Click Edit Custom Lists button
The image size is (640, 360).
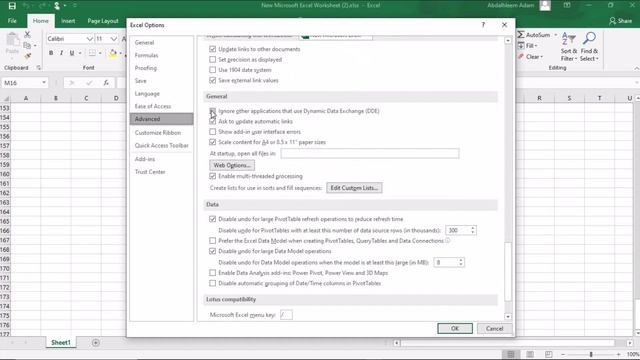(354, 188)
